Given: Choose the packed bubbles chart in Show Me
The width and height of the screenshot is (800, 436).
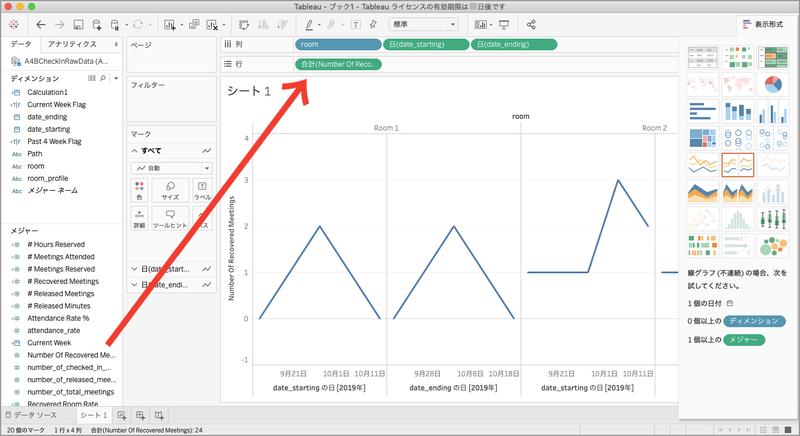Looking at the screenshot, I should point(773,246).
